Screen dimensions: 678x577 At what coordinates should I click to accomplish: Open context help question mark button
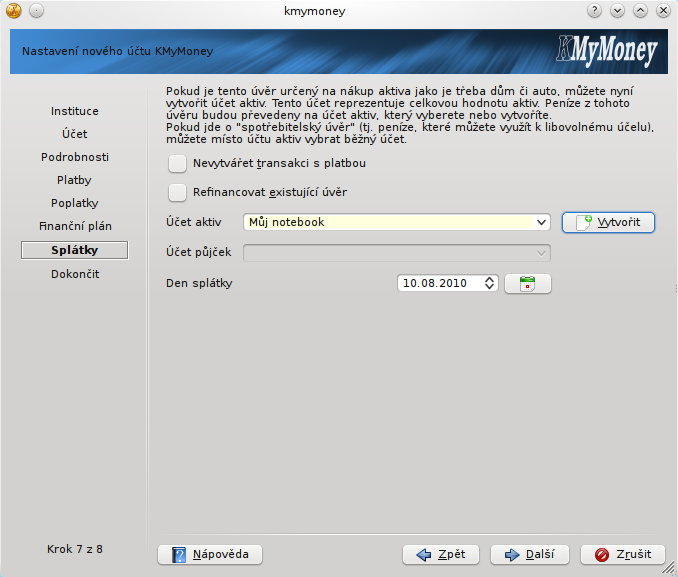click(595, 10)
